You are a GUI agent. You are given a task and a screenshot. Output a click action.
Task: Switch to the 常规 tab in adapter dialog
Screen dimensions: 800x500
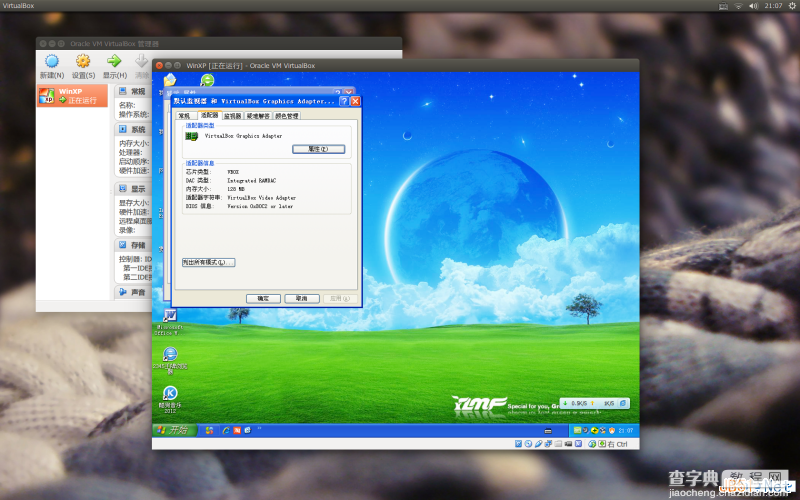pos(185,116)
